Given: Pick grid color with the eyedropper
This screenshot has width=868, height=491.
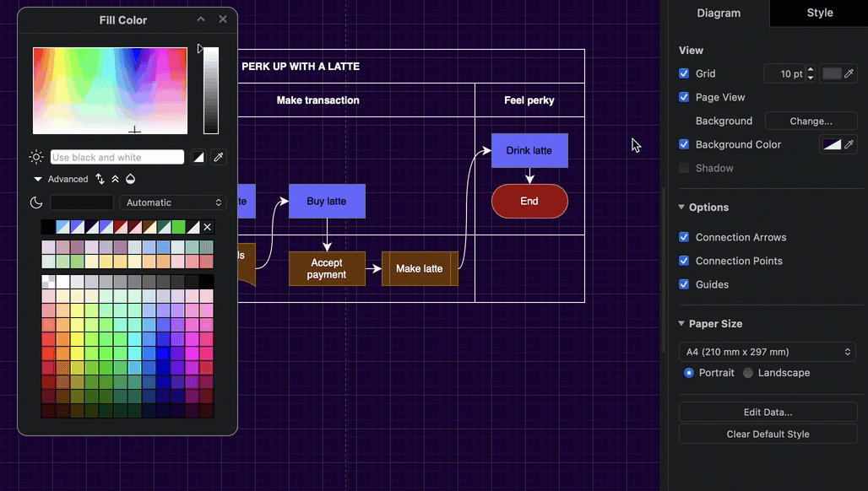Looking at the screenshot, I should tap(849, 73).
